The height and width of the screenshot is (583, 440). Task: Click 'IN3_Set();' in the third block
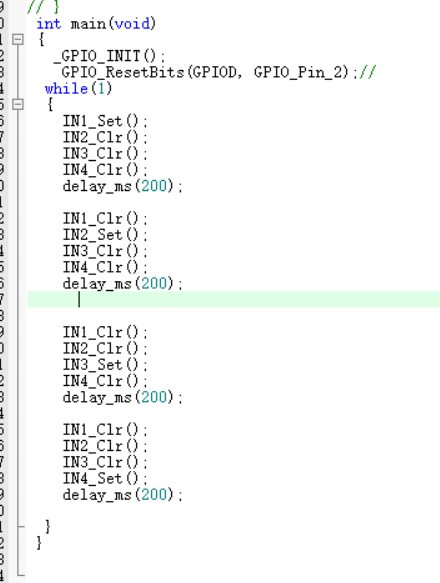tap(105, 364)
